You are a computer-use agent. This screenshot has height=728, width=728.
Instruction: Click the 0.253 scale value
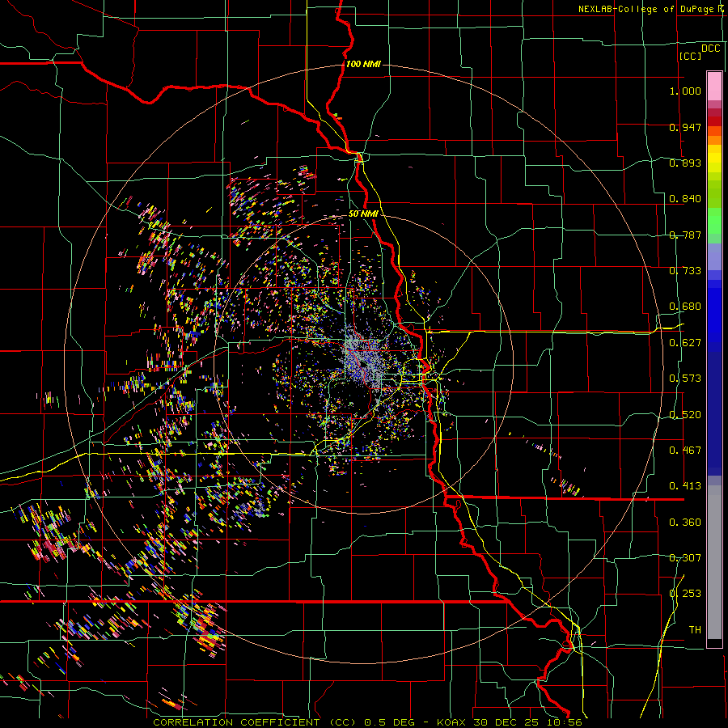pyautogui.click(x=685, y=594)
